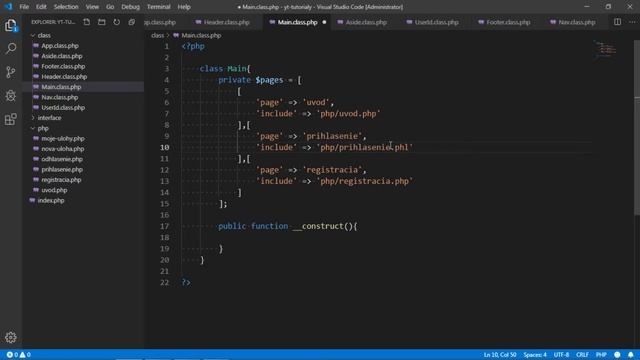The height and width of the screenshot is (360, 640).
Task: Click the VS Code logo icon
Action: (x=8, y=7)
